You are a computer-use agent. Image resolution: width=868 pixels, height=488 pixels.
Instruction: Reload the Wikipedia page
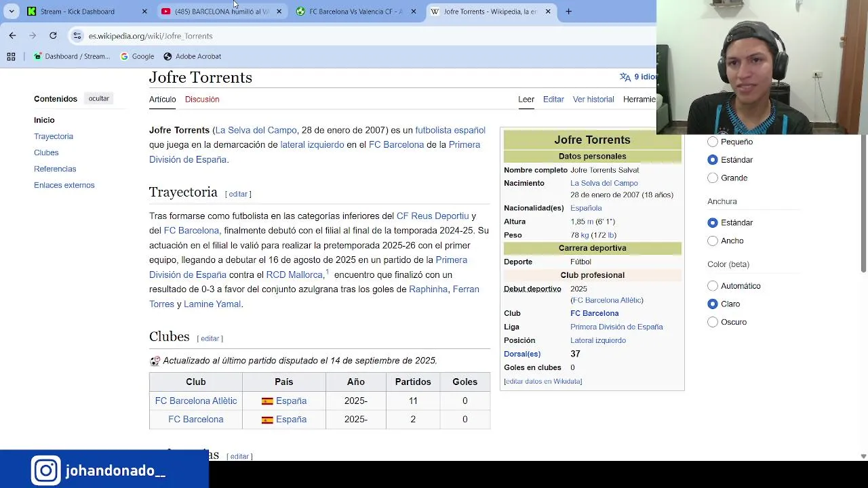click(x=53, y=35)
